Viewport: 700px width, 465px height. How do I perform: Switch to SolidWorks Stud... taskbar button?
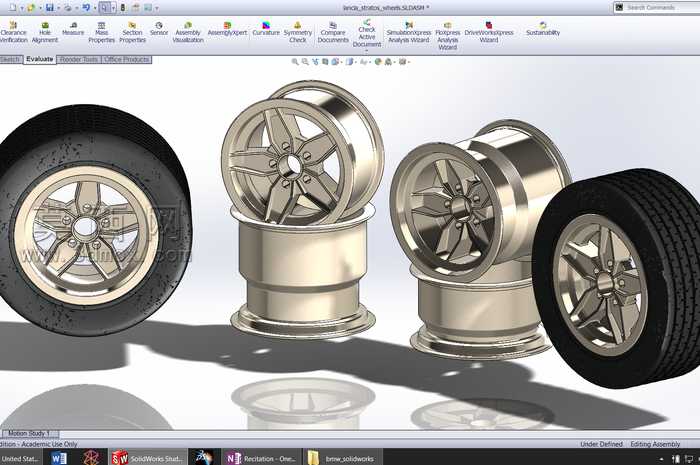coord(147,458)
